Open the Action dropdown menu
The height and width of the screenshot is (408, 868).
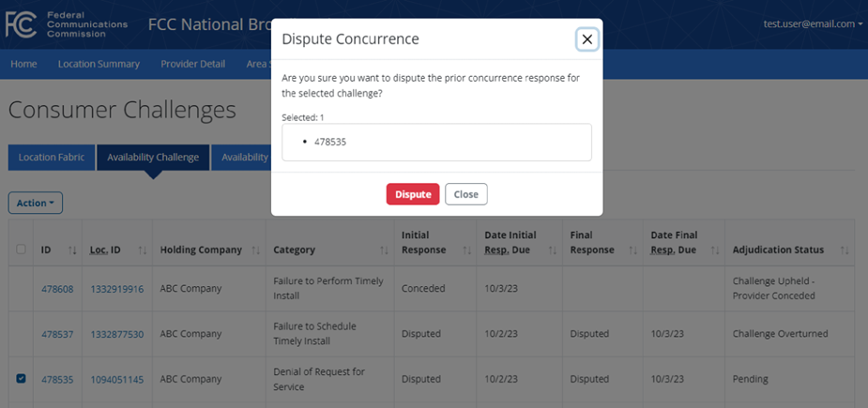coord(36,203)
